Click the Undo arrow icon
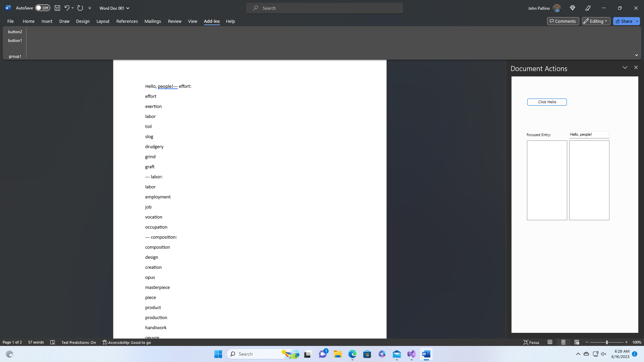This screenshot has height=362, width=644. tap(67, 8)
